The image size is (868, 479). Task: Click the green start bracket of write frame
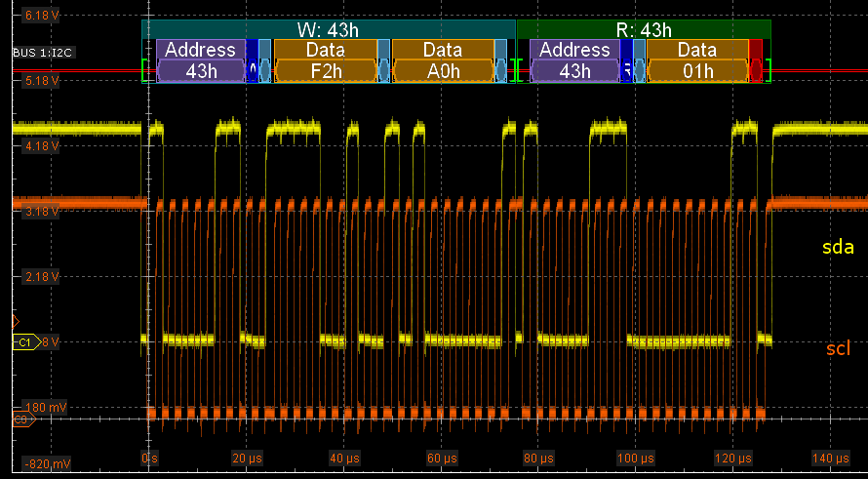pos(146,69)
